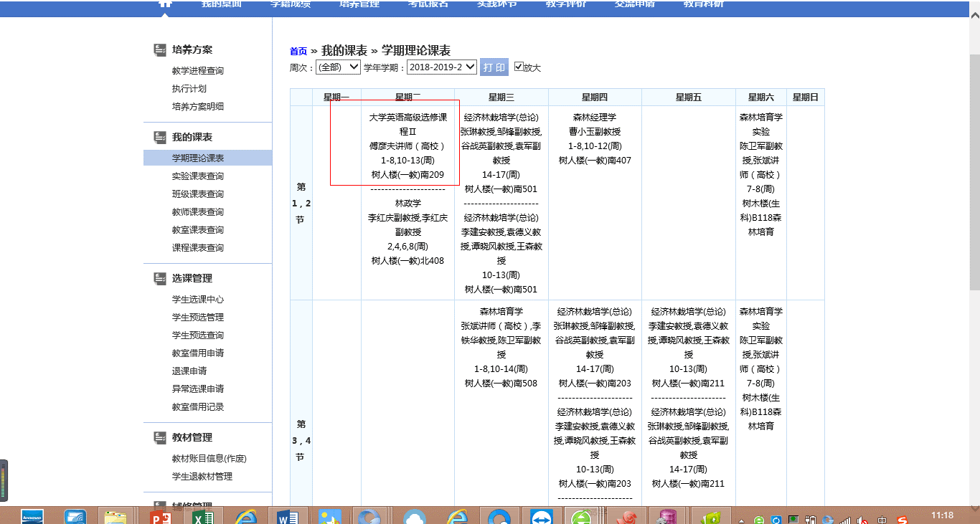Switch to Word in the taskbar
Screen dimensions: 980x524
287,516
